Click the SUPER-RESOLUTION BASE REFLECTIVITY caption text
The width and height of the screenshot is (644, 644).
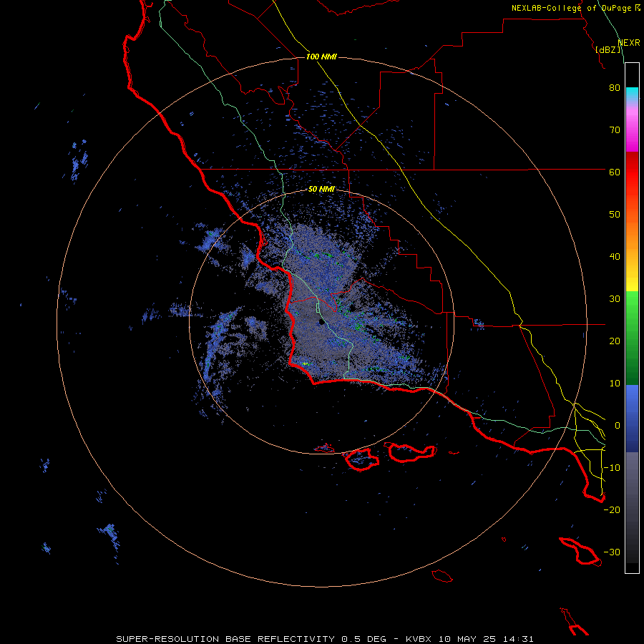[x=225, y=639]
